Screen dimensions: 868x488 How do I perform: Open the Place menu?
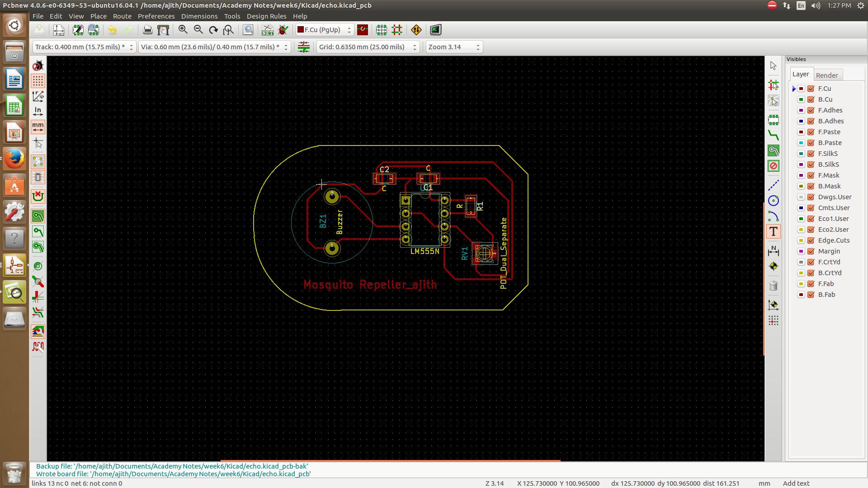[x=98, y=16]
